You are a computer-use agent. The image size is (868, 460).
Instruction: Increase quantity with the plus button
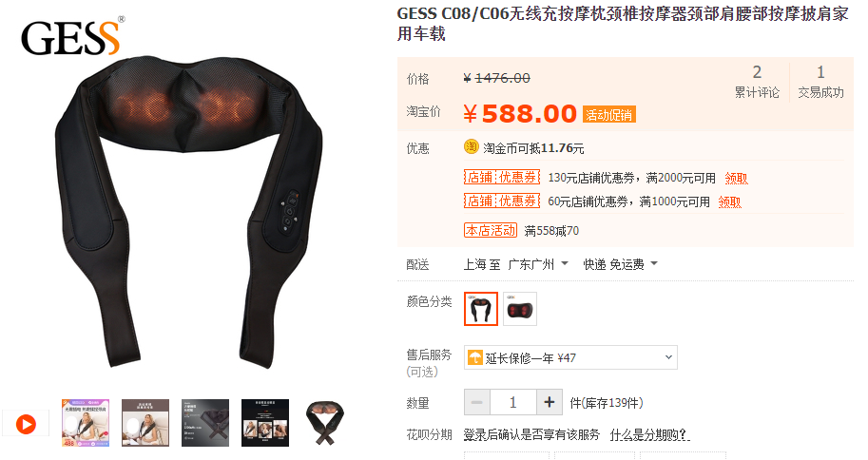[550, 402]
